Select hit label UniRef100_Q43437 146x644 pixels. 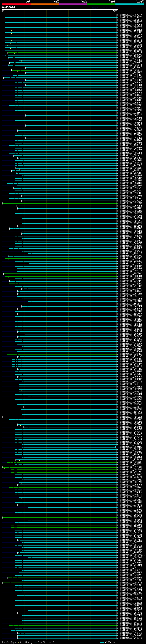131,337
